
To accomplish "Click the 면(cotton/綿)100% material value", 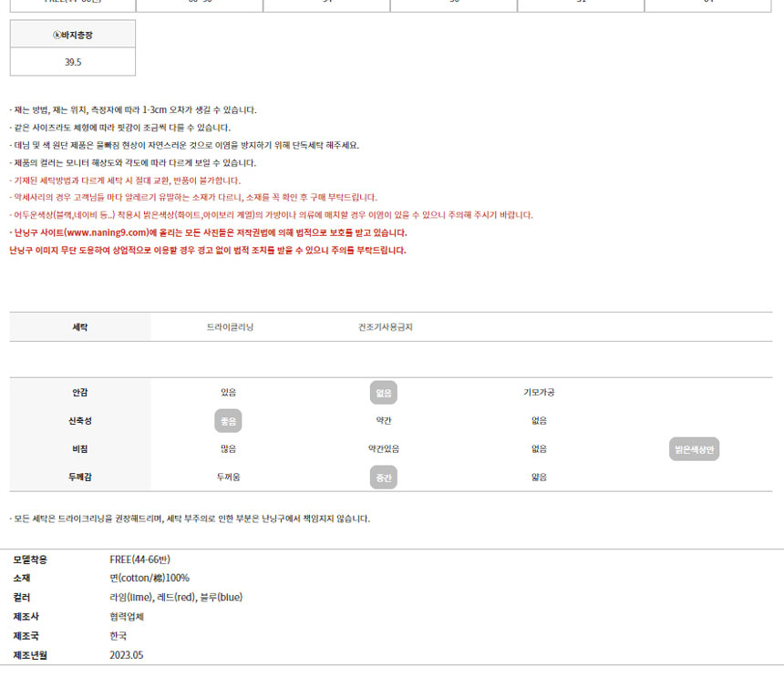I will pyautogui.click(x=150, y=578).
